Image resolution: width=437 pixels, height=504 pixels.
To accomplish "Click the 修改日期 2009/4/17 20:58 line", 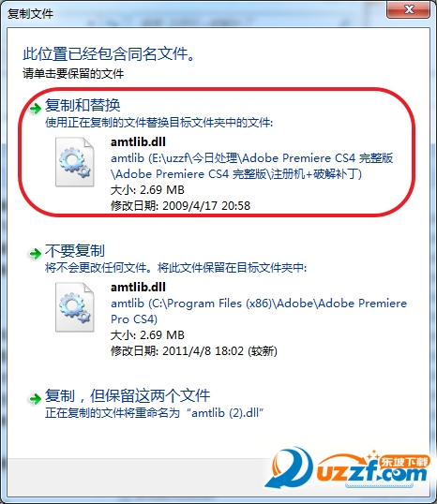I will 181,206.
